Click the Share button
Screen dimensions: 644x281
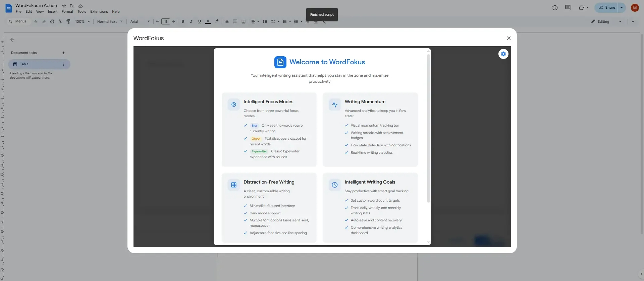tap(607, 7)
